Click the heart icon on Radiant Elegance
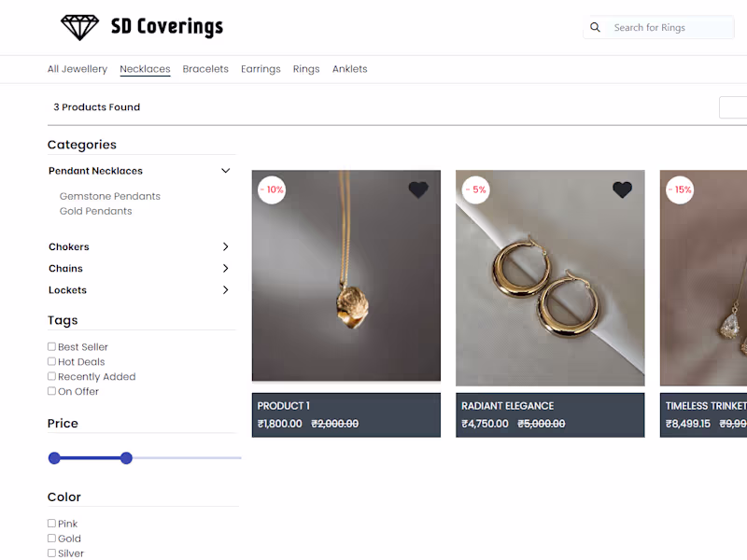The height and width of the screenshot is (560, 747). [x=622, y=189]
